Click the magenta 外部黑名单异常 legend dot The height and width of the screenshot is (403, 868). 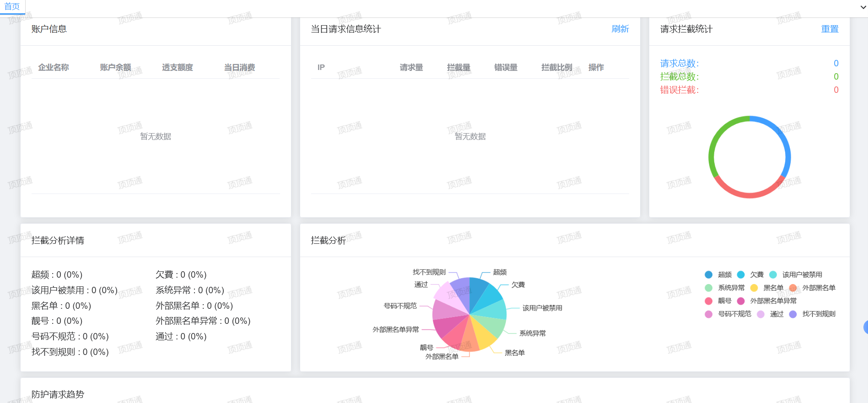point(741,301)
